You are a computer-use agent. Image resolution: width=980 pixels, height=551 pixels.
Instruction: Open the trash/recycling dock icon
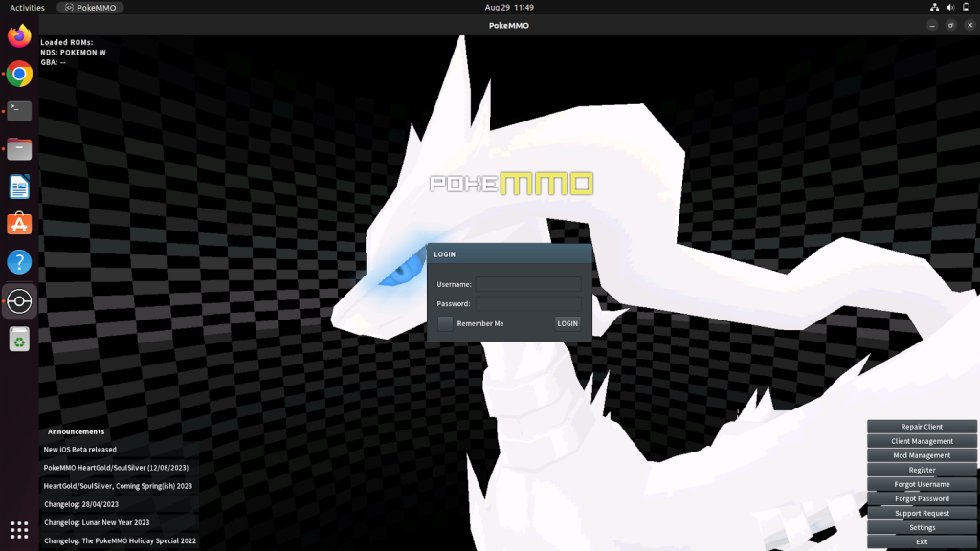[18, 338]
